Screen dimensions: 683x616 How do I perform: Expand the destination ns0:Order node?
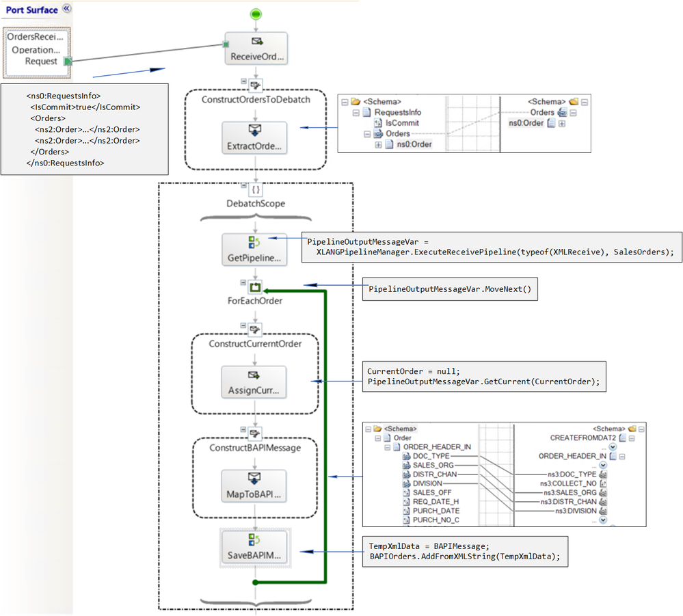tap(562, 123)
